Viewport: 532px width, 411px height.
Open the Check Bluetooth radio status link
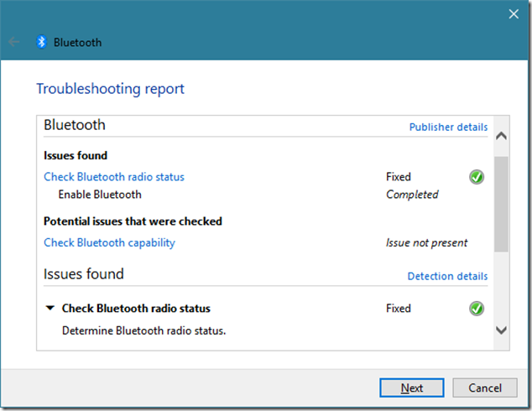click(x=114, y=177)
